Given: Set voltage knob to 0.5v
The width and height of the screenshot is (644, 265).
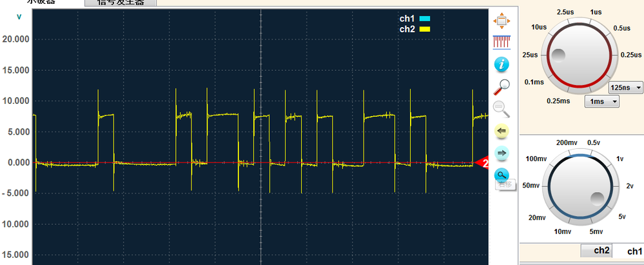Looking at the screenshot, I should [x=594, y=142].
